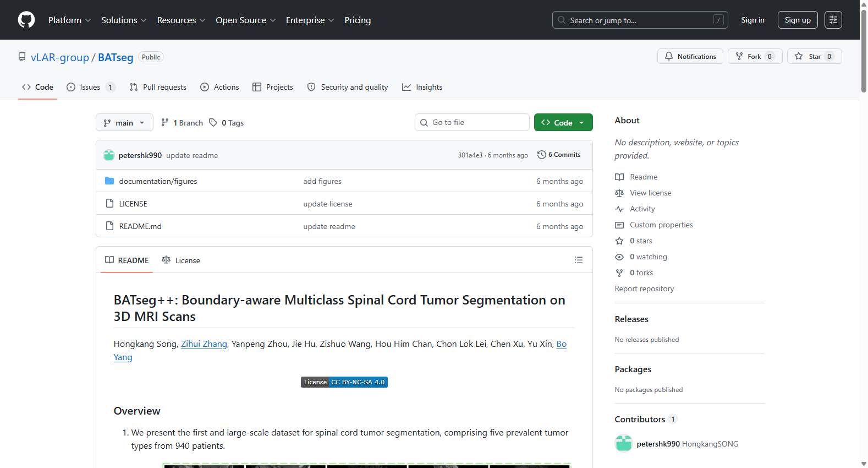Click the petershk990 avatar in commit row
The width and height of the screenshot is (868, 468).
click(109, 155)
